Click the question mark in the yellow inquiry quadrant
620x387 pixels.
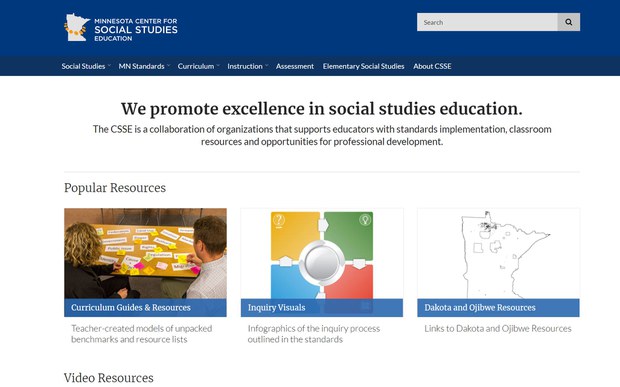pyautogui.click(x=279, y=220)
